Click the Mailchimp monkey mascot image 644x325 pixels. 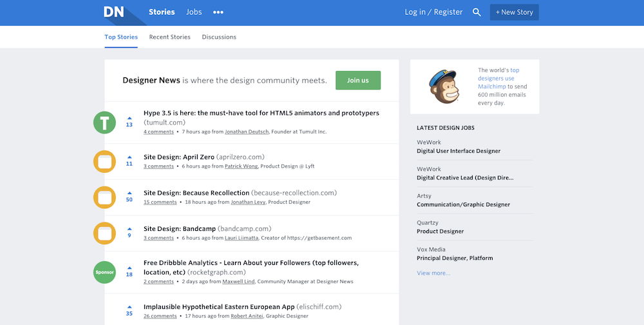point(444,86)
